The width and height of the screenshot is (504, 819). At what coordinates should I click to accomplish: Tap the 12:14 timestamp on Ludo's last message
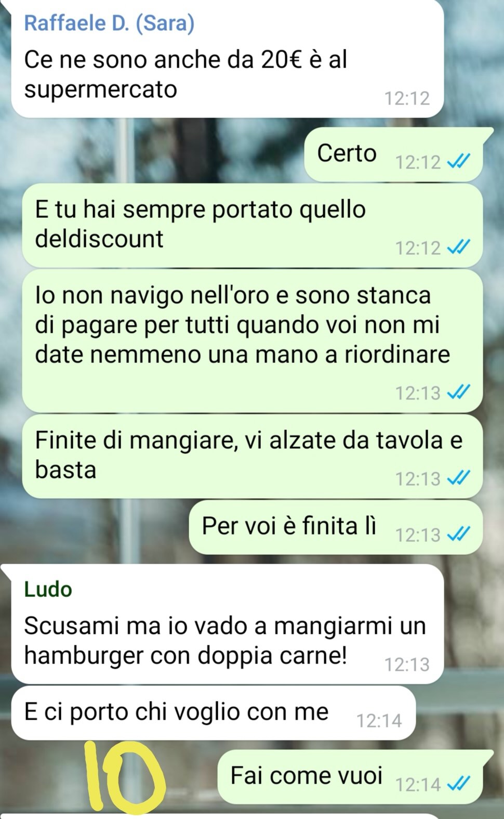[379, 721]
